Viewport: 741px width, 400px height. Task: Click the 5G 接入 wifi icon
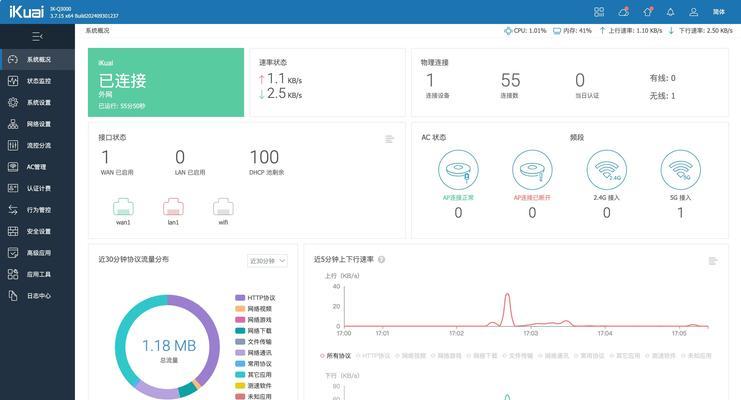[x=681, y=170]
